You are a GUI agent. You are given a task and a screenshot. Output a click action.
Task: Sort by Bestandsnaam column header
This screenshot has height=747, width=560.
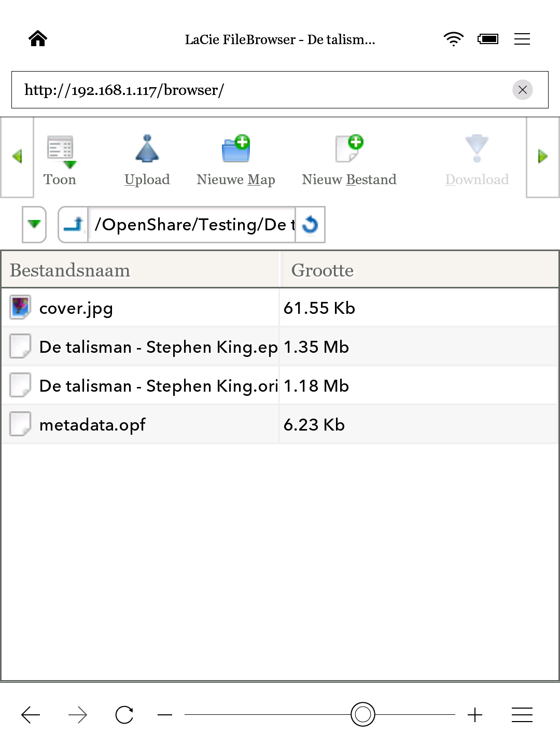(x=70, y=270)
